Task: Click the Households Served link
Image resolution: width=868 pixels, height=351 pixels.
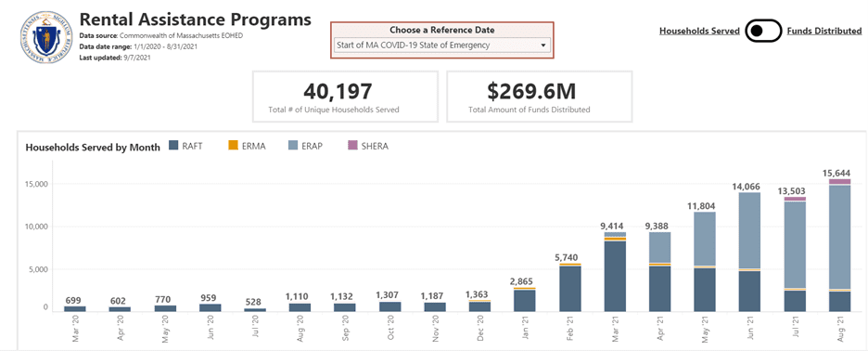Action: [699, 31]
